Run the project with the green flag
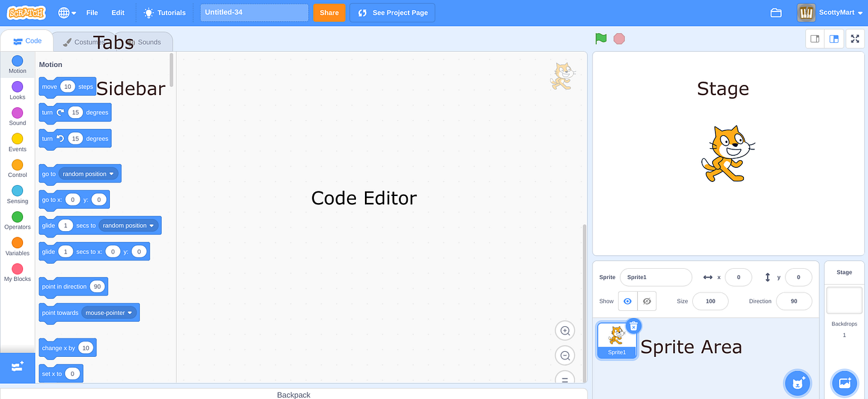Screen dimensions: 868x399 click(x=600, y=38)
